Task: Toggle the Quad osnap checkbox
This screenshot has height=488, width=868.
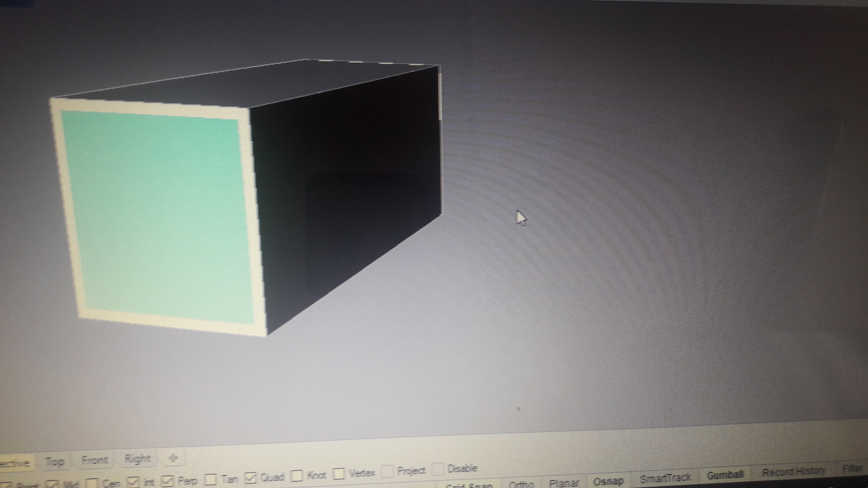Action: pos(250,477)
